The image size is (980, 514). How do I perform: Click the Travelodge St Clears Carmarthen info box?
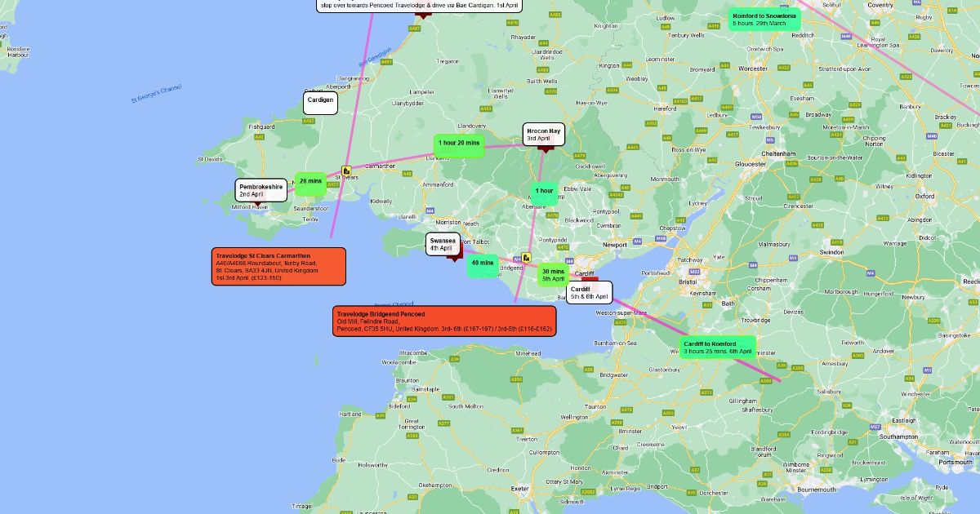pos(278,267)
